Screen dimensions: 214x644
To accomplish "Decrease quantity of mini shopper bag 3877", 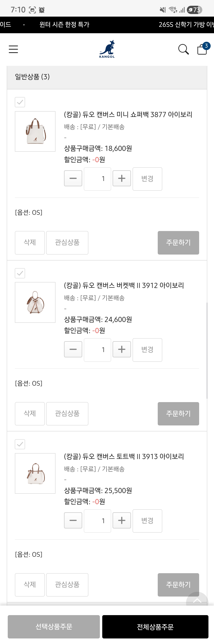I will point(73,178).
